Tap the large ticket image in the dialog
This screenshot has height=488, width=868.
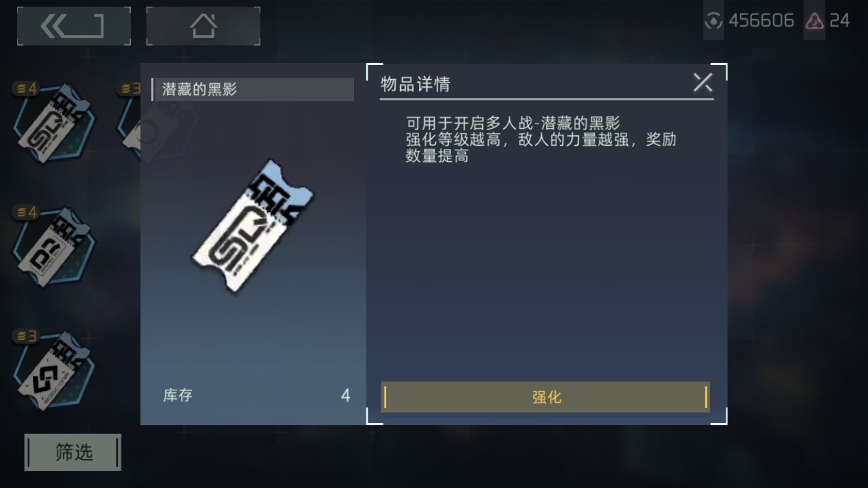(252, 227)
